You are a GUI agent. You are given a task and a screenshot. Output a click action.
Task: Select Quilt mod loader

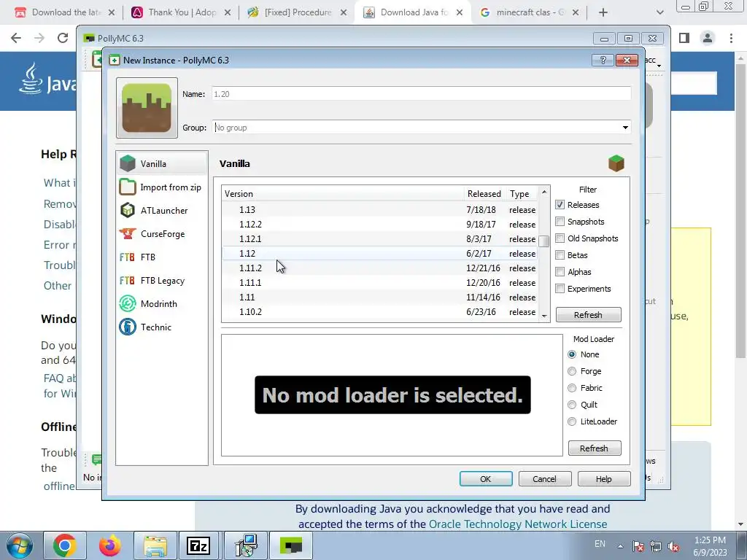click(x=572, y=405)
